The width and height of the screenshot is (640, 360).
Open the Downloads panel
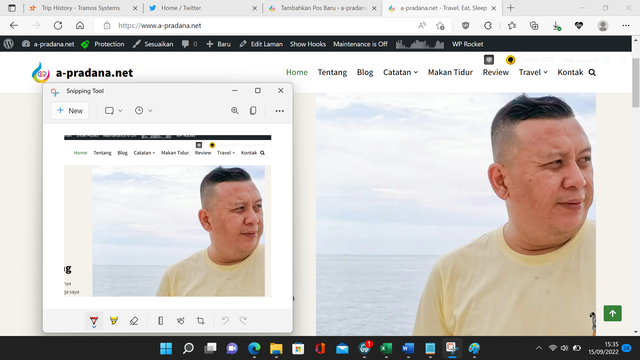[x=556, y=25]
